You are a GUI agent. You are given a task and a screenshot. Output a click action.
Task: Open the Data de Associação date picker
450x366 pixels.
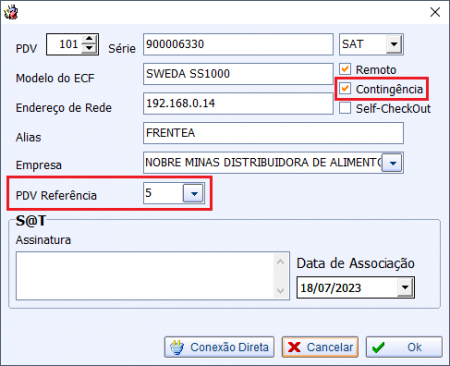pyautogui.click(x=405, y=287)
